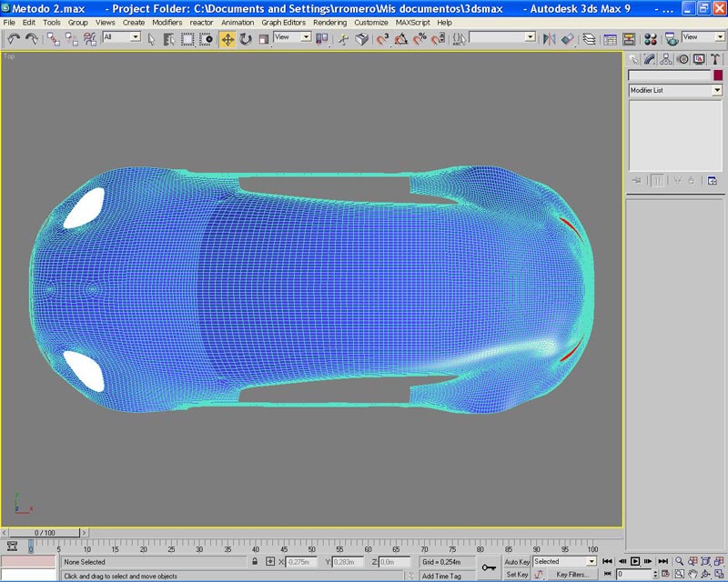
Task: Click the Auto Key button
Action: [x=517, y=562]
